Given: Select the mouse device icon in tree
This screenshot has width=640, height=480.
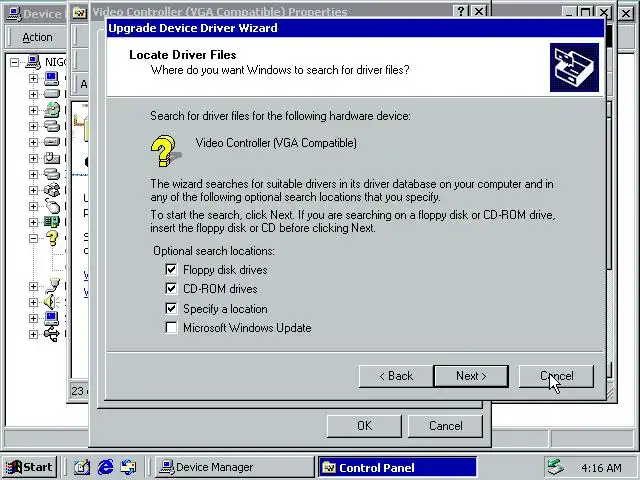Looking at the screenshot, I should [52, 206].
